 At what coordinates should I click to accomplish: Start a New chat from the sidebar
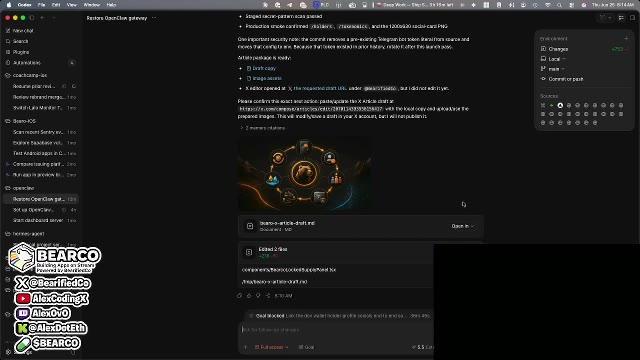click(x=23, y=31)
